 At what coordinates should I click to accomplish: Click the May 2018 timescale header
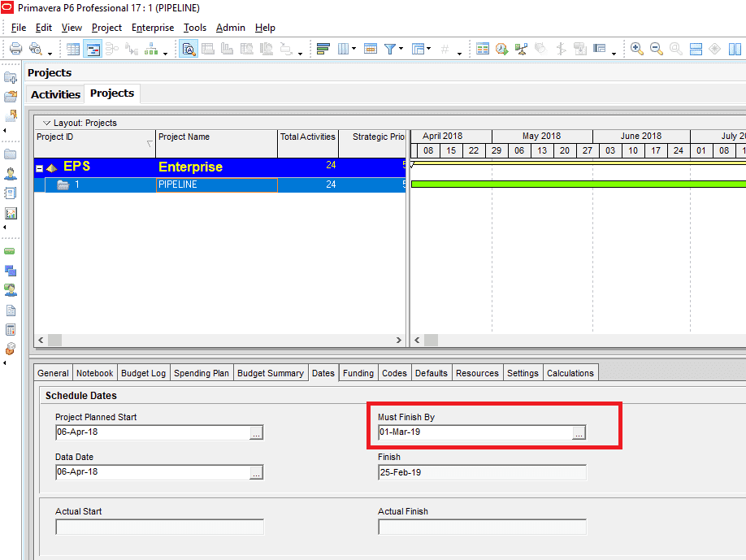click(x=542, y=136)
